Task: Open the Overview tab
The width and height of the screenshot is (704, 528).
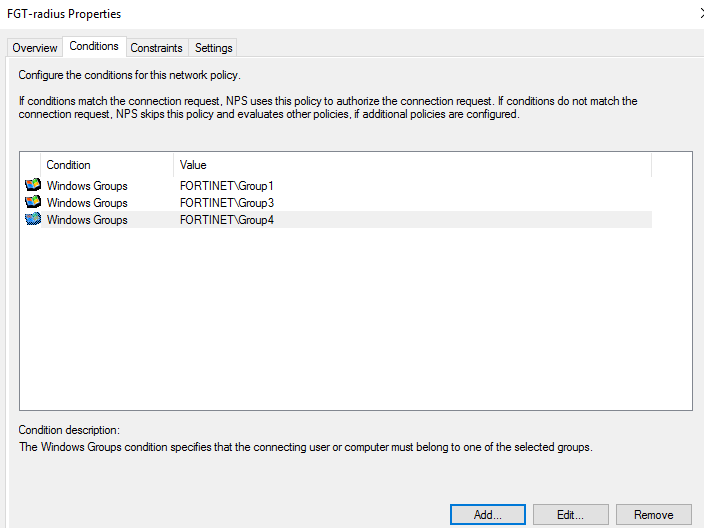Action: coord(35,48)
